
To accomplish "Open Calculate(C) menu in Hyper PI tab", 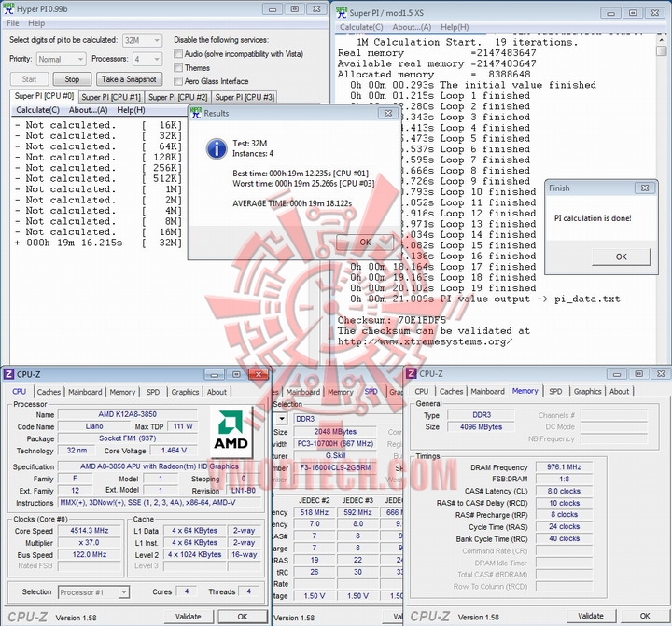I will click(x=37, y=110).
